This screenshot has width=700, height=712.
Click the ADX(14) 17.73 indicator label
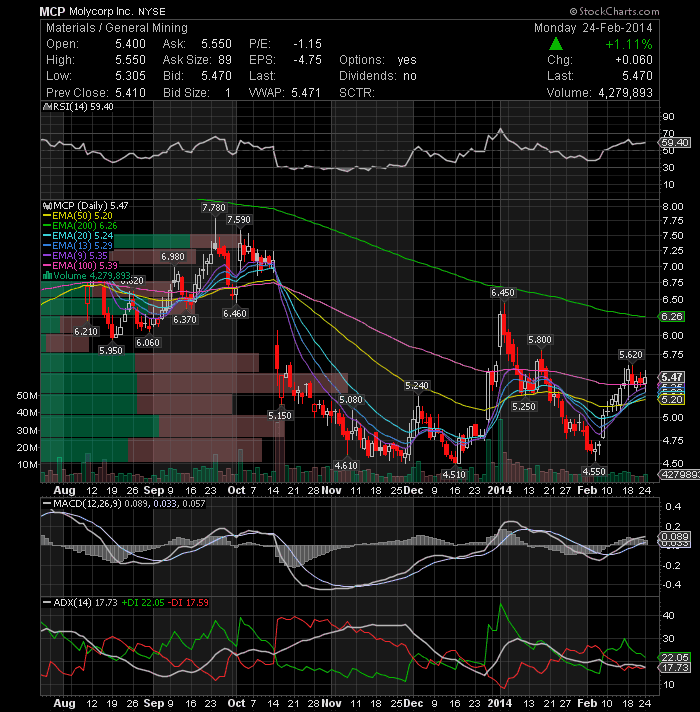point(85,603)
